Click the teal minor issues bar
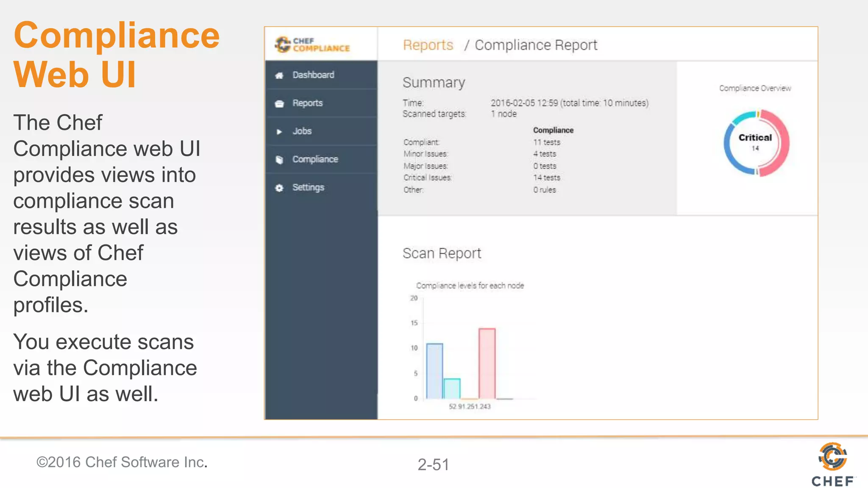 point(452,388)
